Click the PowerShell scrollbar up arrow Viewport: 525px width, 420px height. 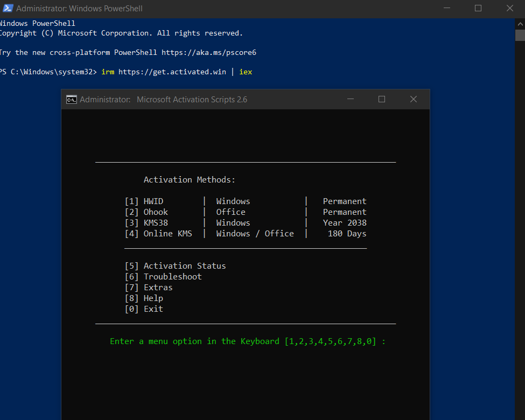coord(520,23)
